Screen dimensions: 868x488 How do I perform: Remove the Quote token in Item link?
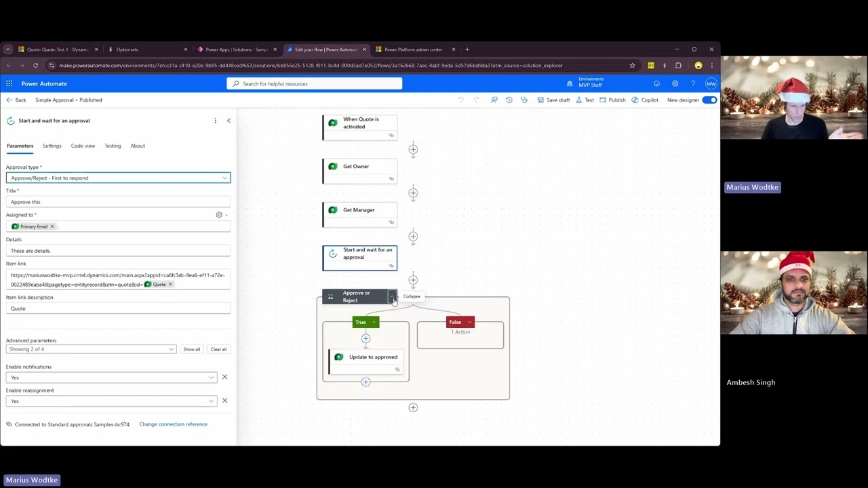click(x=170, y=285)
